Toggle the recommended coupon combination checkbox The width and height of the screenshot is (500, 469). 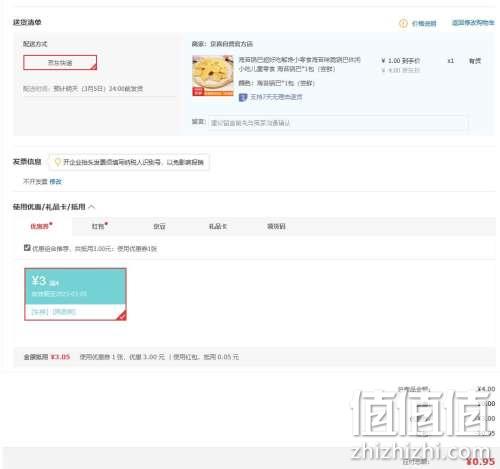pyautogui.click(x=27, y=248)
